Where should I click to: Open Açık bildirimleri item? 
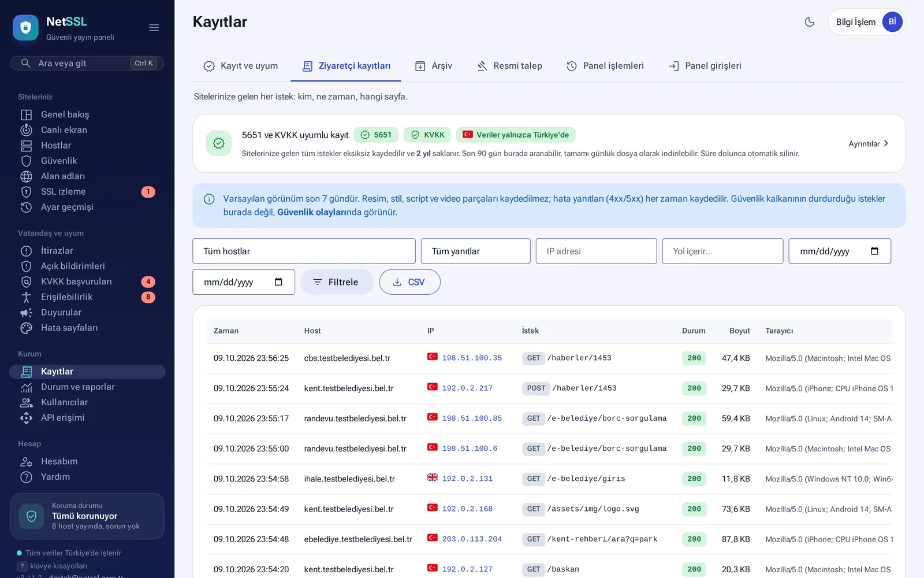(x=87, y=266)
